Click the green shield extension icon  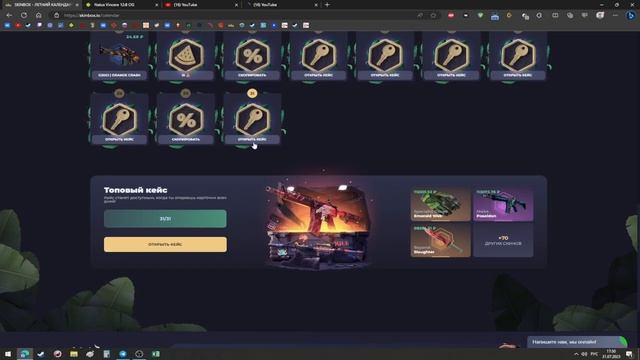480,16
